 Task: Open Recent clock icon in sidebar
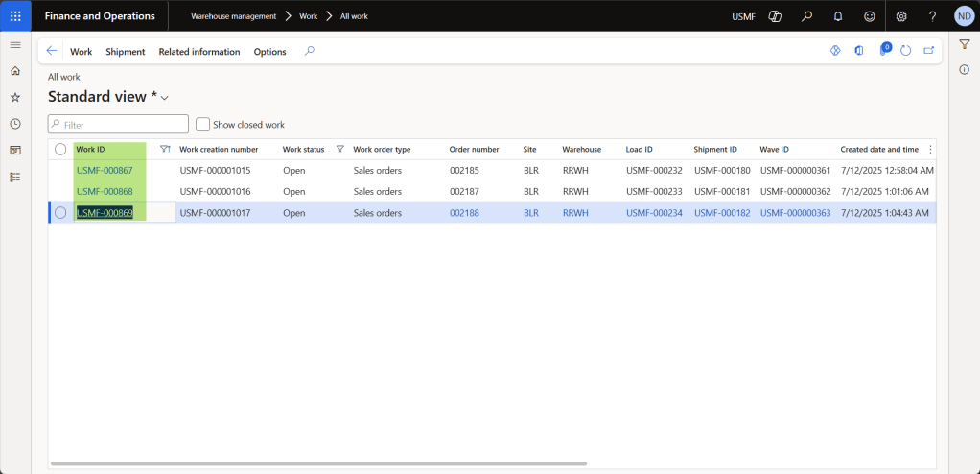coord(15,124)
